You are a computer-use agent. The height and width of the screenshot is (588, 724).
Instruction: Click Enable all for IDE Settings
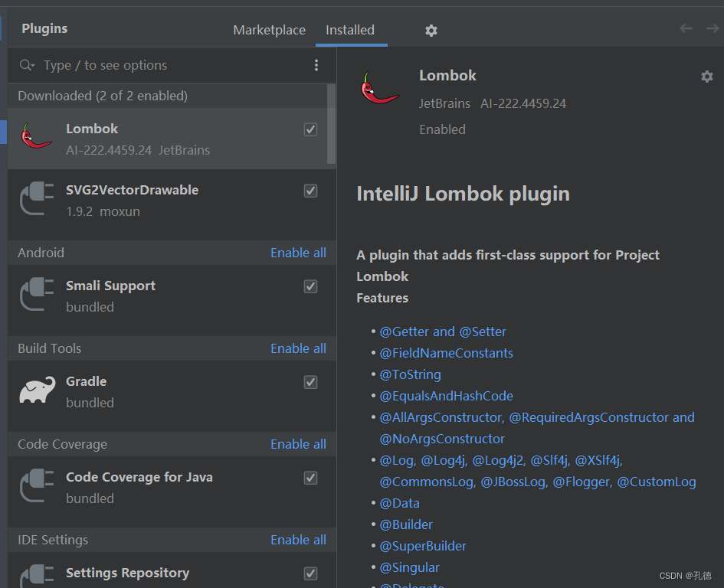(298, 540)
